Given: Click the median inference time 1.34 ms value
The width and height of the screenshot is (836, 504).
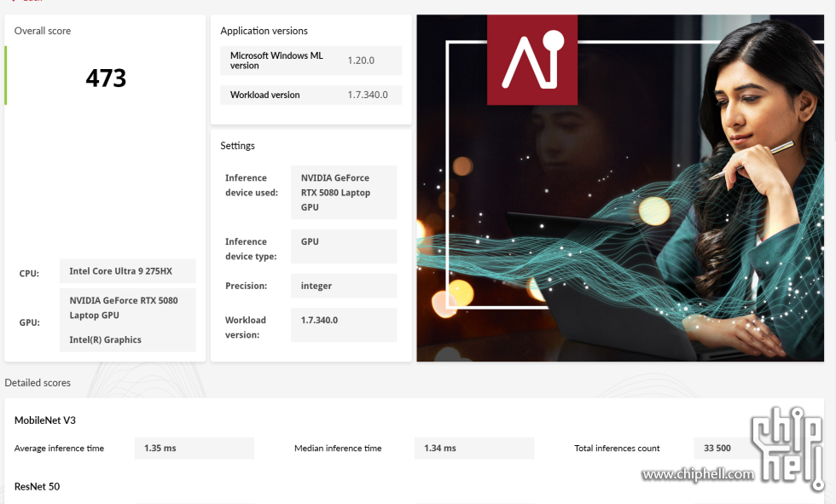Looking at the screenshot, I should 474,448.
